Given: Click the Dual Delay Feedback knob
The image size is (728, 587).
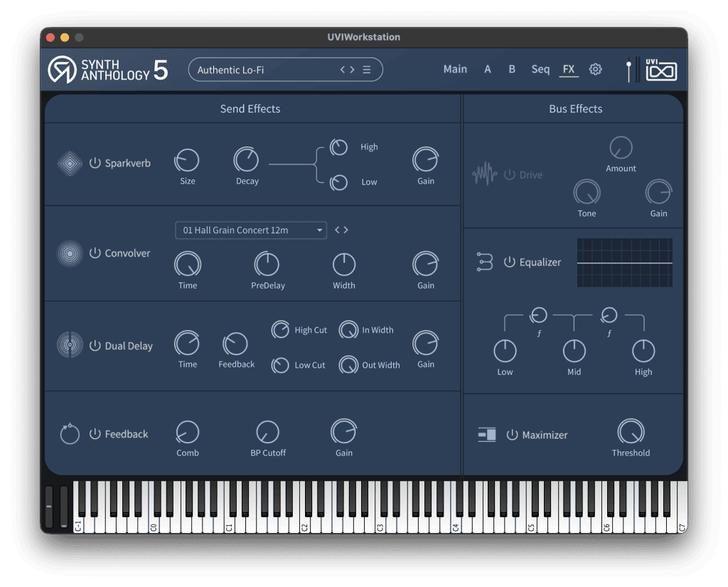Looking at the screenshot, I should coord(235,344).
